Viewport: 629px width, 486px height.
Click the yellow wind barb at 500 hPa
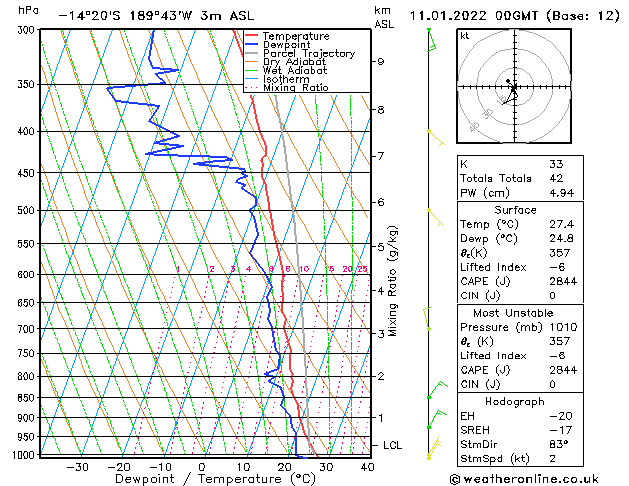click(x=435, y=217)
